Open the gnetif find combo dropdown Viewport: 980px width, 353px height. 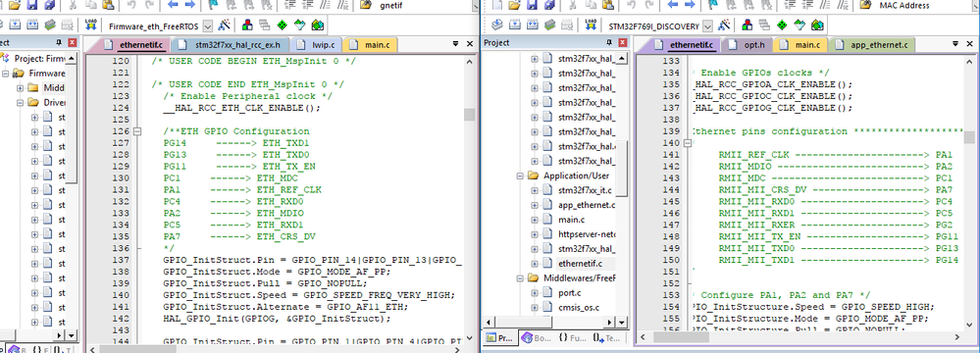475,6
